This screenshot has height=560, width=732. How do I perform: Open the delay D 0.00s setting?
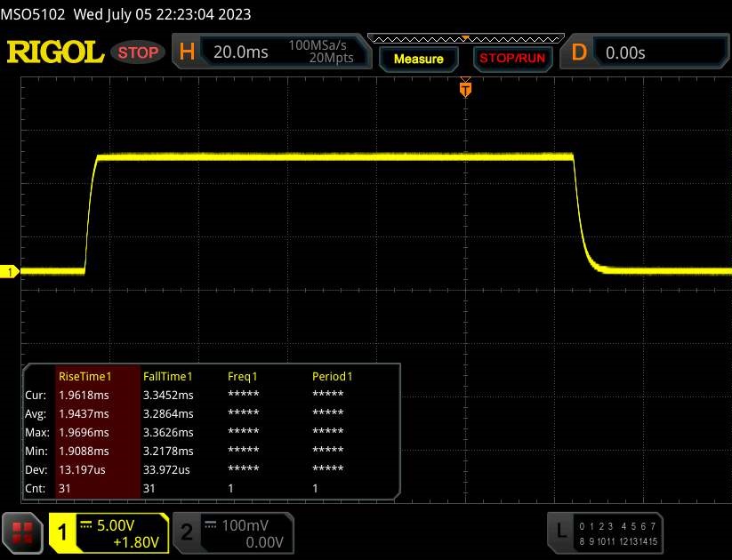coord(644,52)
